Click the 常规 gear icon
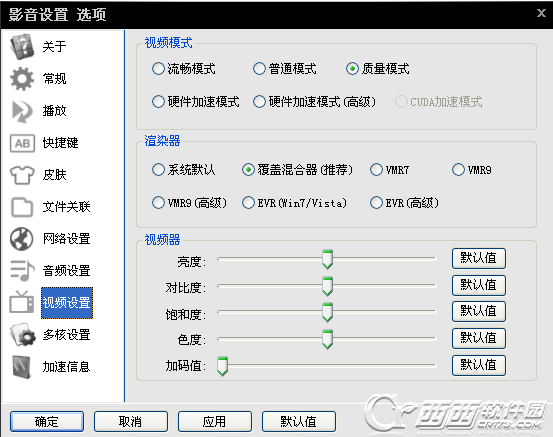The height and width of the screenshot is (437, 553). pos(22,78)
